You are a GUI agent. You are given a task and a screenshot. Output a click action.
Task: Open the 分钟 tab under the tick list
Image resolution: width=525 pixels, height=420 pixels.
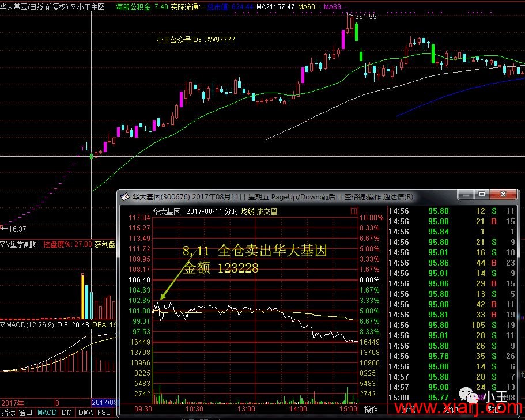(451, 408)
